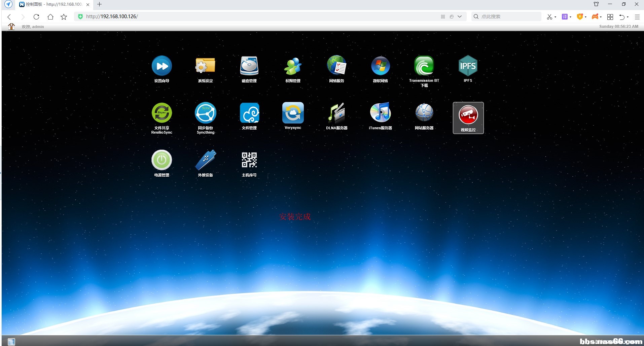Screen dimensions: 644x346
Task: Click the browser refresh button
Action: coord(36,16)
